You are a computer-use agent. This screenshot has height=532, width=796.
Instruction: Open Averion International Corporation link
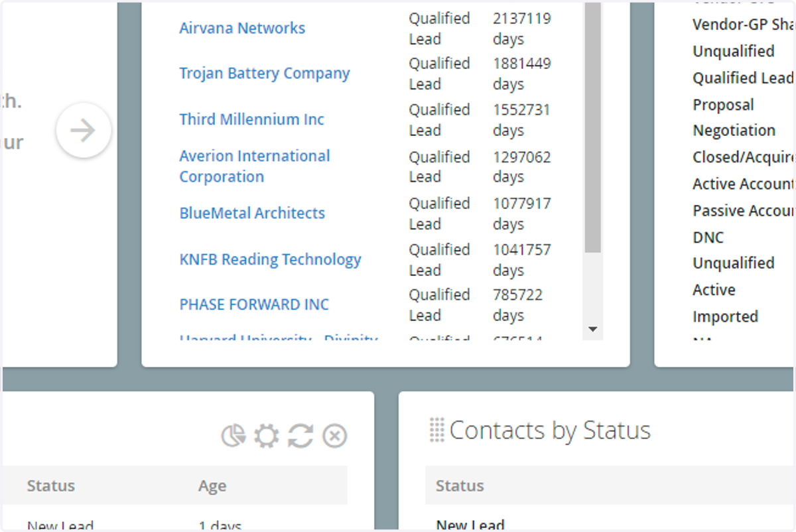[x=255, y=166]
